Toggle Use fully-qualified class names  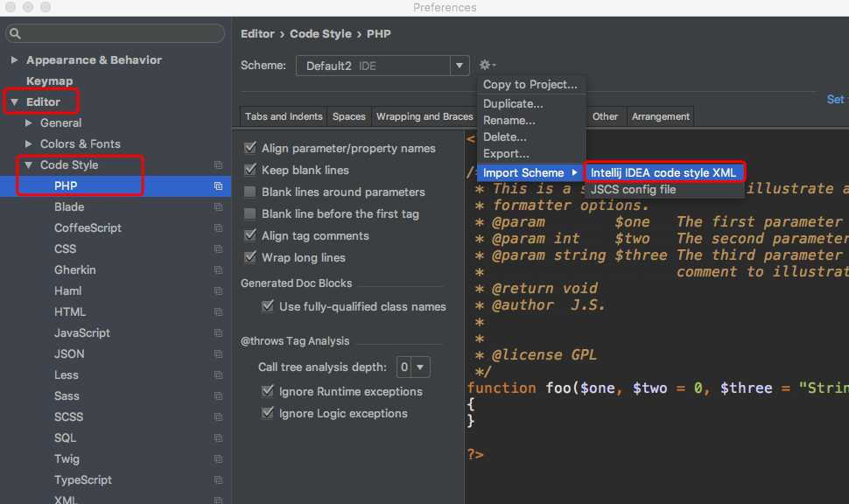(268, 306)
